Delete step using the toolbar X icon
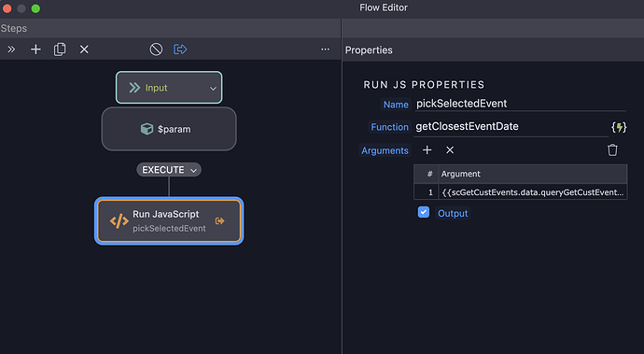The width and height of the screenshot is (644, 354). click(84, 50)
